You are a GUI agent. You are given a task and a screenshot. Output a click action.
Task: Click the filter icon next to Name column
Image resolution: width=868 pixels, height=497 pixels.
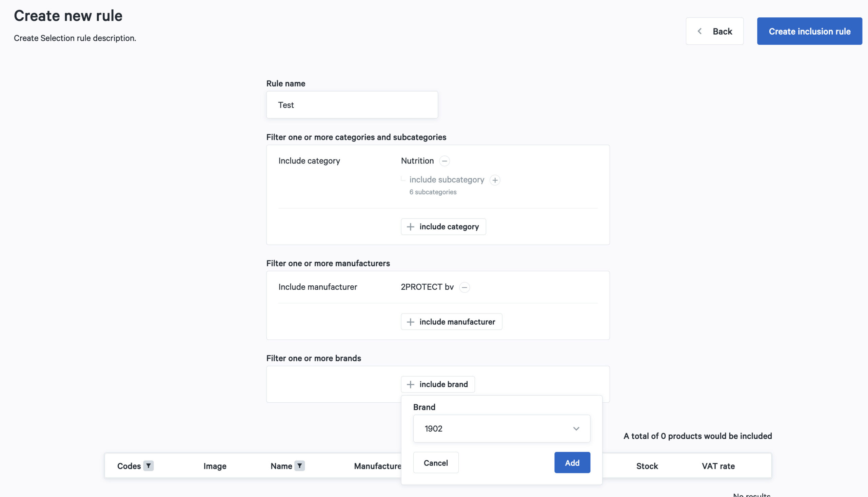pos(300,465)
